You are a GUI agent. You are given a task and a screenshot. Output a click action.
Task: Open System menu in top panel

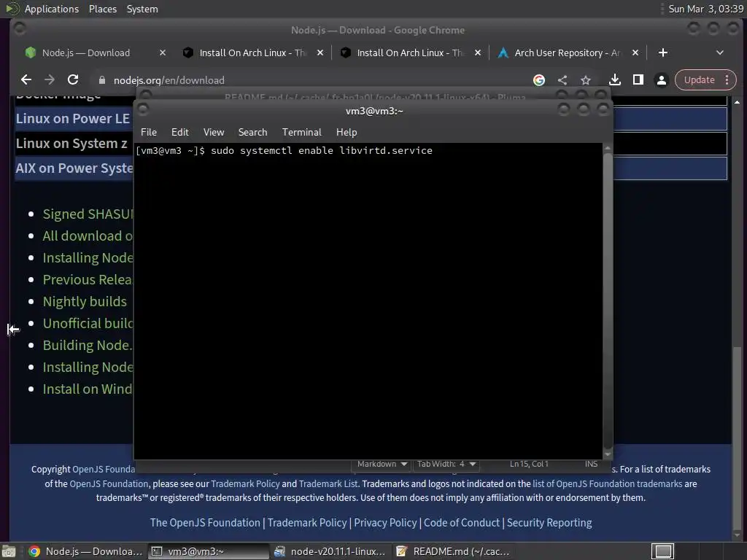pos(142,9)
